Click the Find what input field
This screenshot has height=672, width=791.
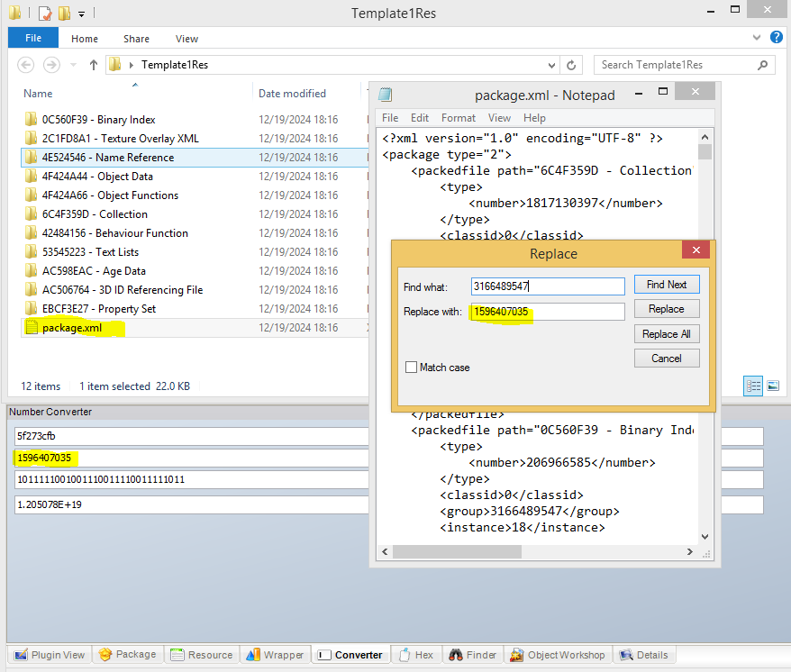[548, 286]
